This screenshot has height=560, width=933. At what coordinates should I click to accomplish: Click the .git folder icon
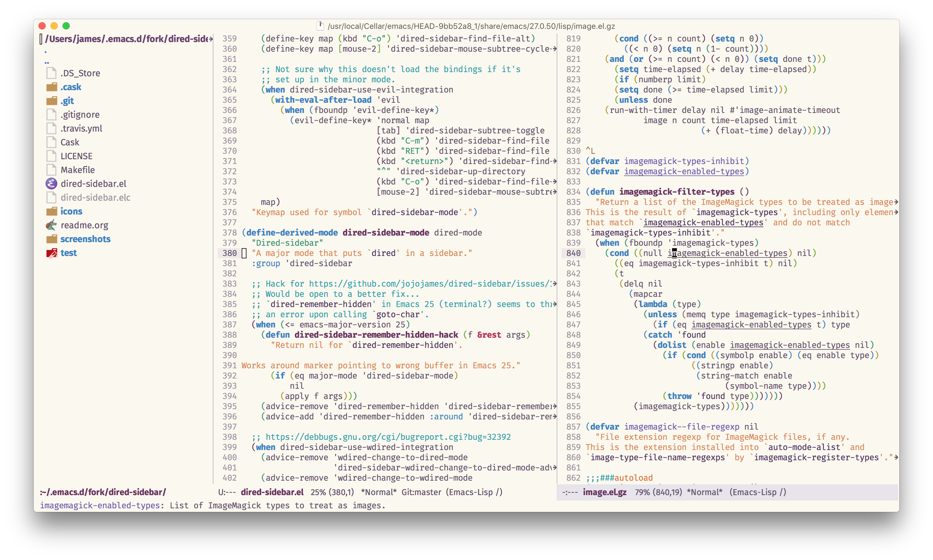coord(51,101)
